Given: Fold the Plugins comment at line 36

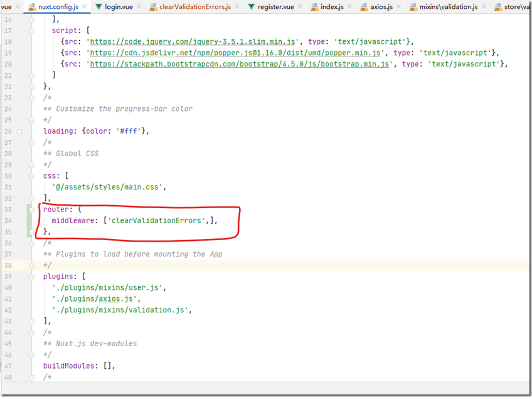Looking at the screenshot, I should point(31,243).
